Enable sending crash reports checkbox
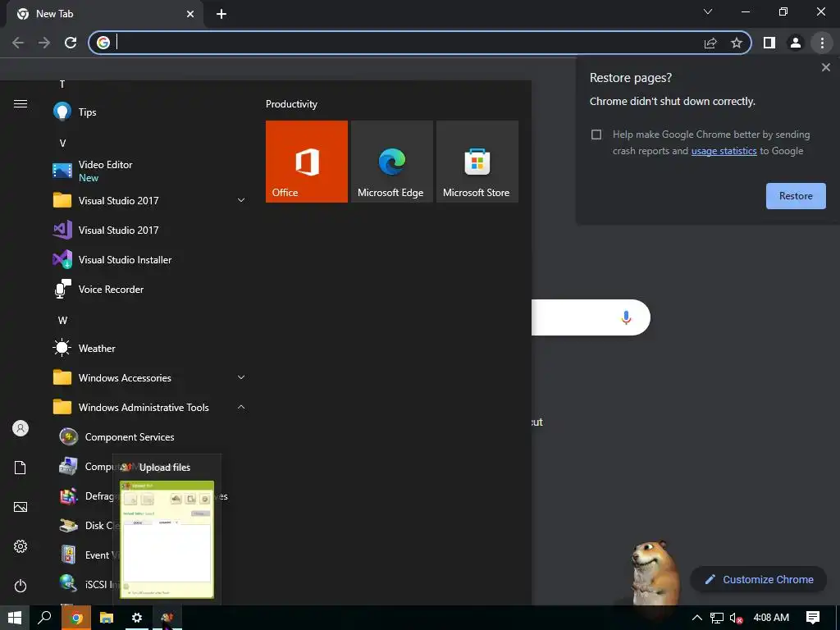840x630 pixels. [x=596, y=135]
